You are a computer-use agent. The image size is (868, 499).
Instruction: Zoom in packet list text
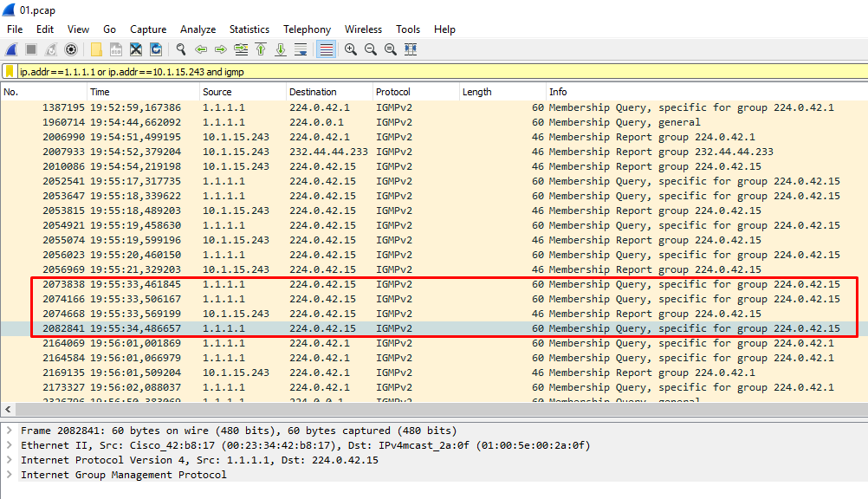tap(351, 49)
